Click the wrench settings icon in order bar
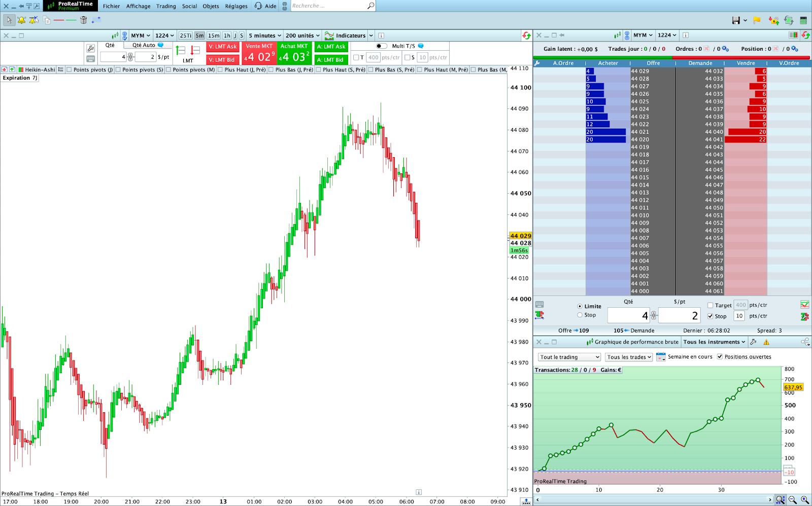 (x=90, y=48)
